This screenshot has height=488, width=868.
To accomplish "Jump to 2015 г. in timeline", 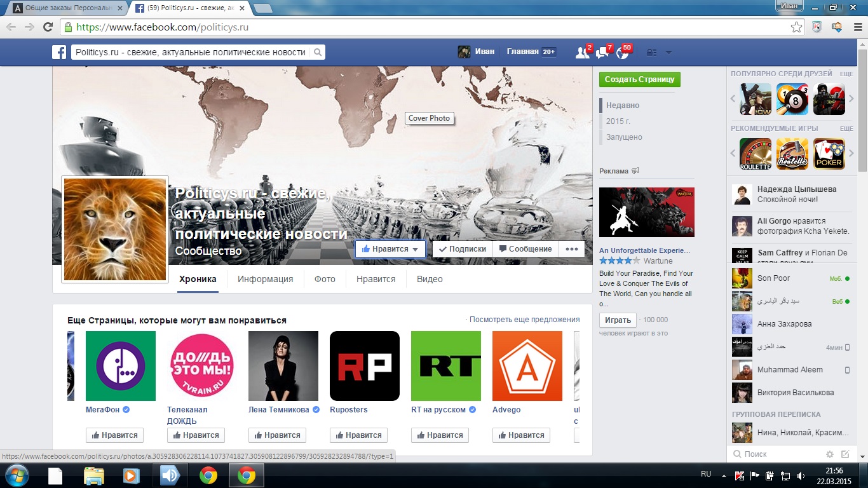I will pyautogui.click(x=618, y=121).
